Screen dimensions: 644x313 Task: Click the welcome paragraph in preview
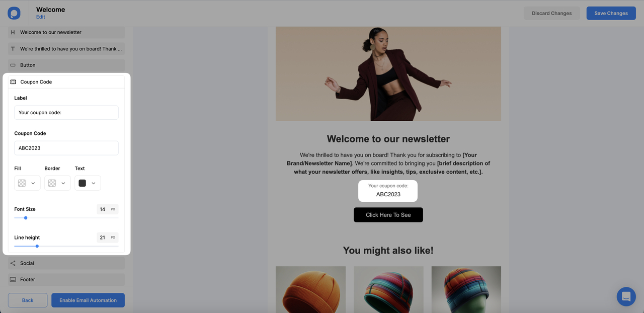[x=388, y=164]
